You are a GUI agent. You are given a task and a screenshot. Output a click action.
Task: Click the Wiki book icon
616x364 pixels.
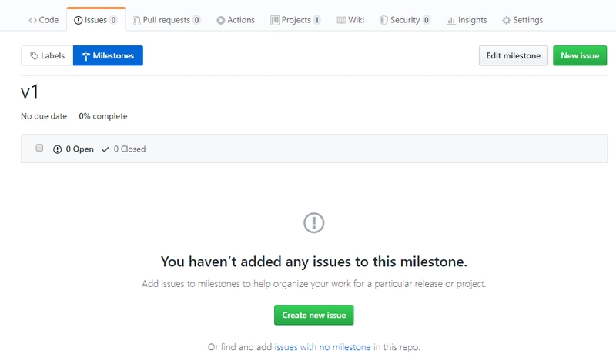tap(341, 20)
